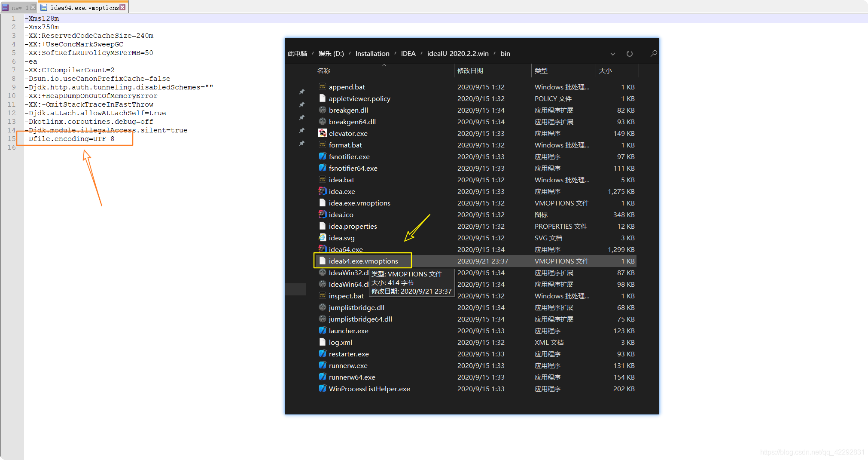Click the restarter.exe icon
The height and width of the screenshot is (460, 868).
click(322, 354)
